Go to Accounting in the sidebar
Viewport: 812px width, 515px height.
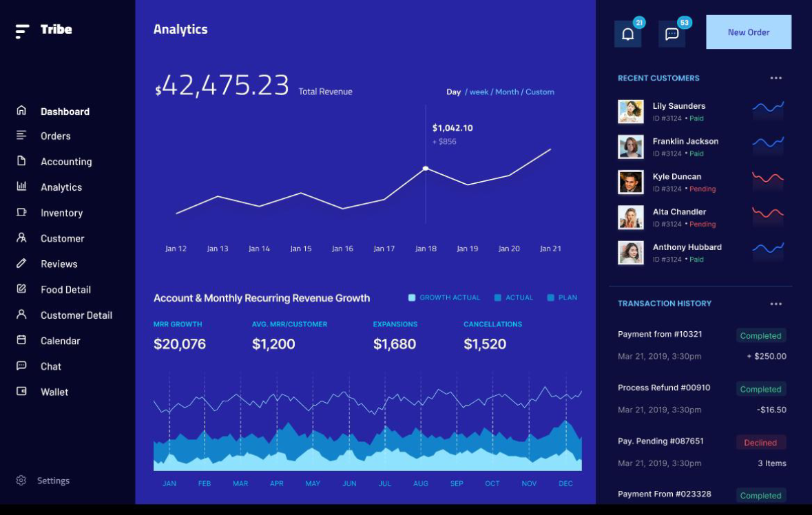66,162
